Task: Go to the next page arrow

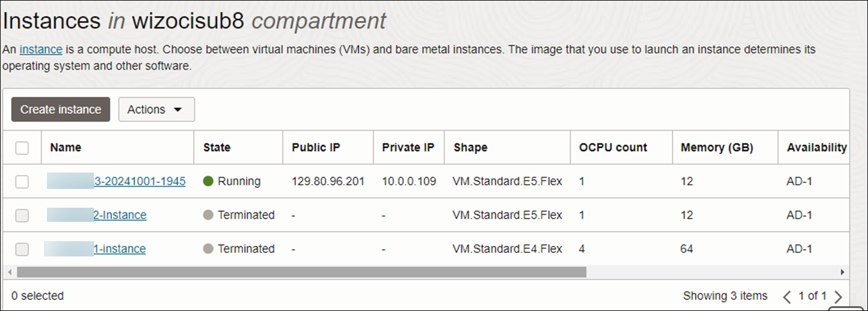Action: click(838, 296)
